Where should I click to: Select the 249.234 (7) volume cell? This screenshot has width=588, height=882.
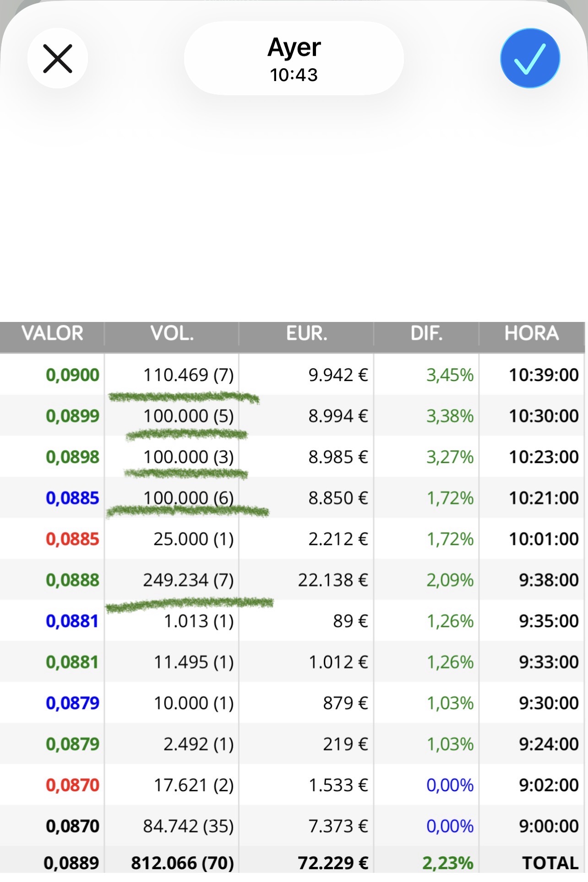(188, 580)
